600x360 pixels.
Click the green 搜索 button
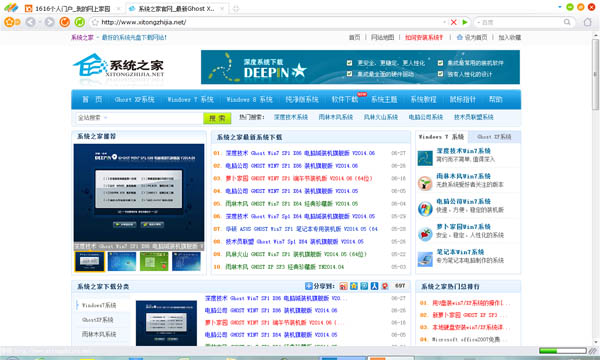coord(217,118)
